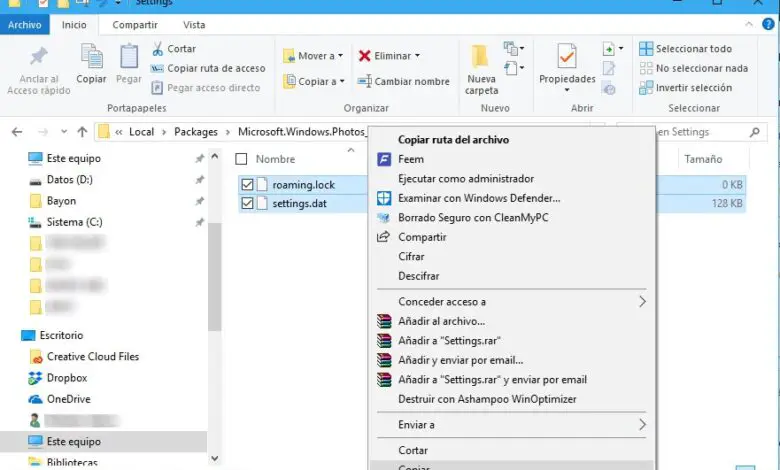Click Anclar al Acceso rápido pin
This screenshot has height=470, width=780.
click(x=39, y=56)
